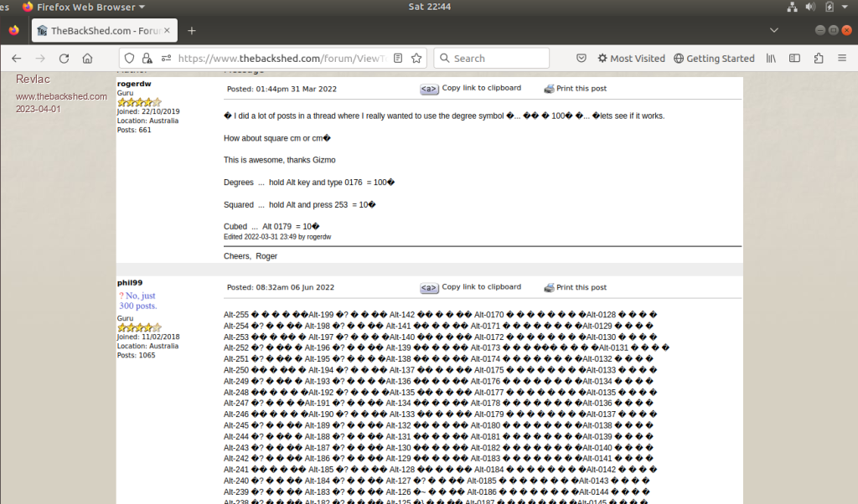Viewport: 858px width, 504px height.
Task: Open the Firefox hamburger application menu
Action: coord(842,59)
